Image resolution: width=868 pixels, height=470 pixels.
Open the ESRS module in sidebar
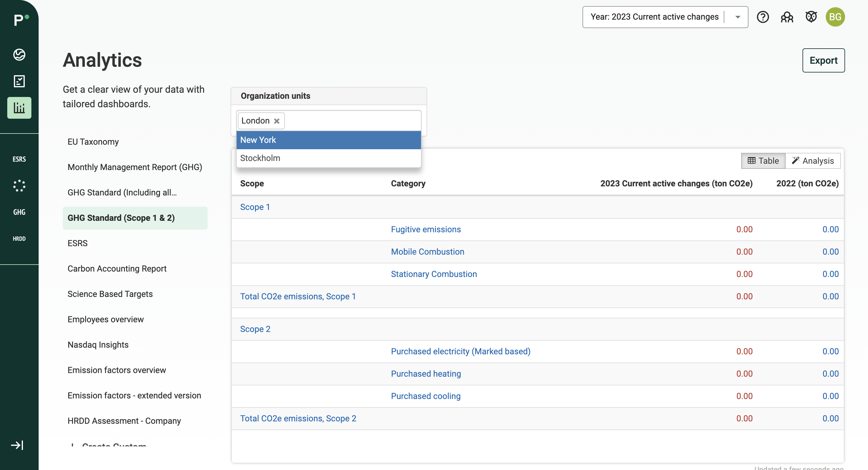[x=19, y=159]
